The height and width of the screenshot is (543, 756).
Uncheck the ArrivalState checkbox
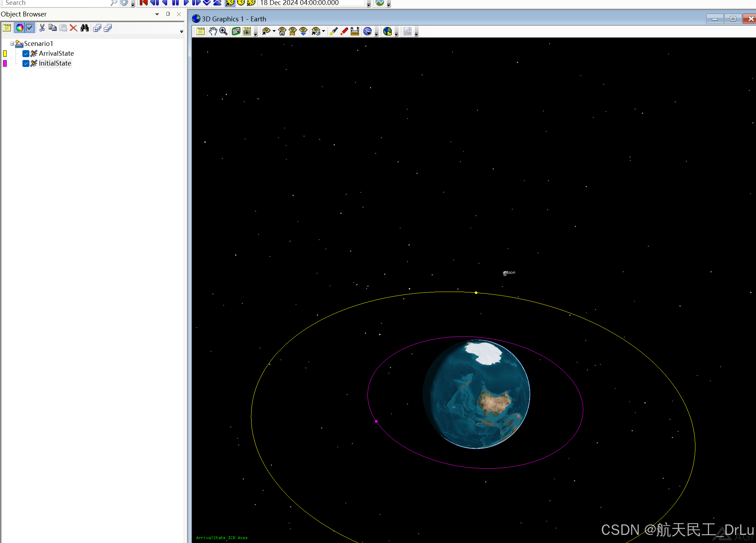[26, 54]
